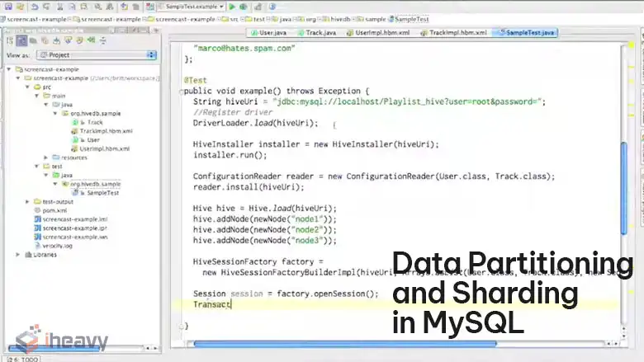
Task: Switch to the Track.java tab
Action: click(317, 32)
